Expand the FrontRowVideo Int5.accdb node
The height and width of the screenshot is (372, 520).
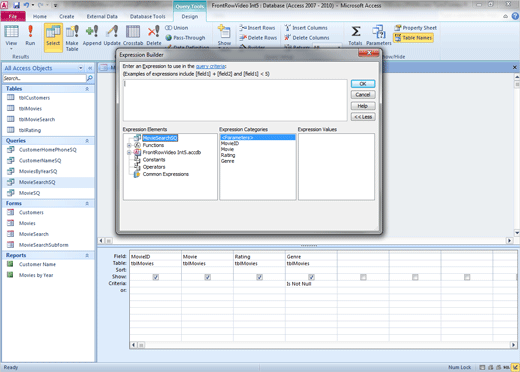[x=129, y=152]
